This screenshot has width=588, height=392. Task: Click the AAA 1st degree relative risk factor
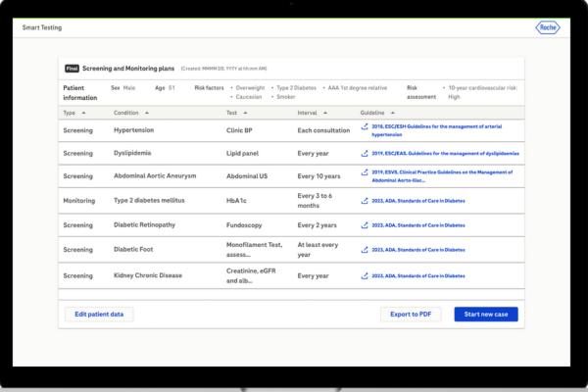358,88
